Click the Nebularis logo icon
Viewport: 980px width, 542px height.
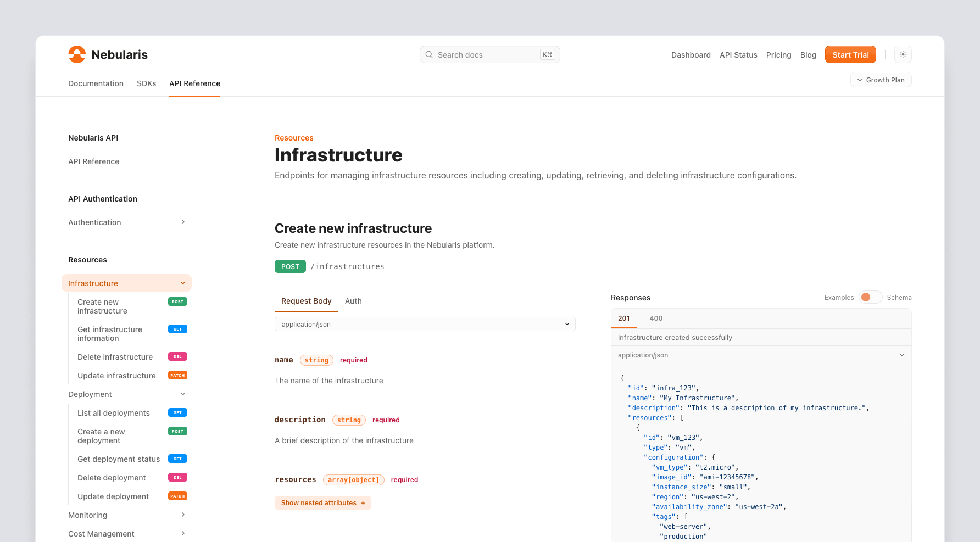click(x=77, y=54)
